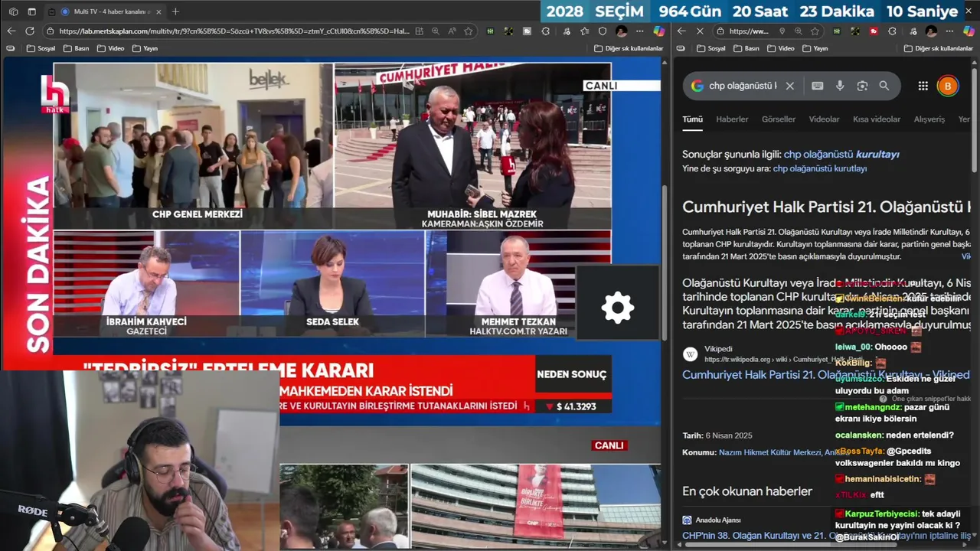Open a new tab in left browser
This screenshot has width=980, height=551.
coord(175,11)
